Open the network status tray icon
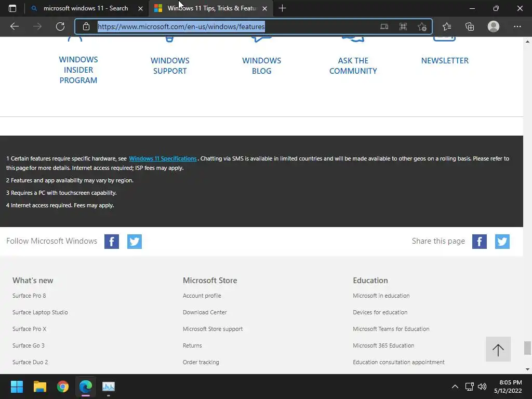 coord(470,387)
